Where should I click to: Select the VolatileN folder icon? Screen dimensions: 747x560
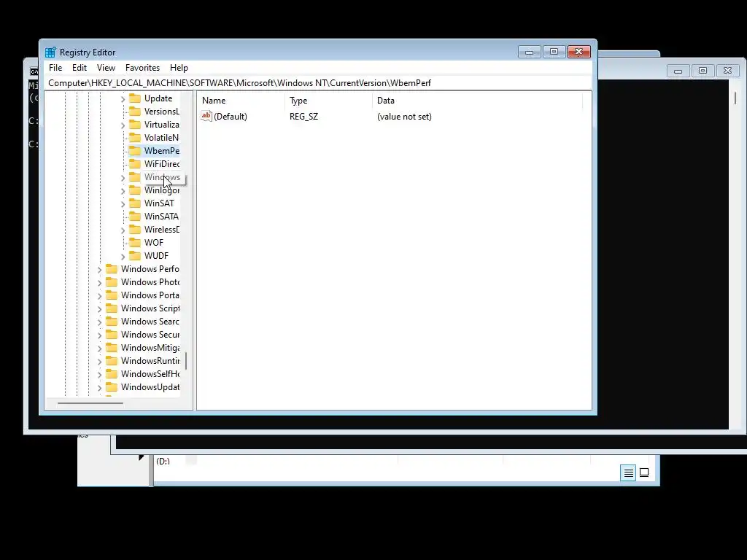click(x=135, y=138)
